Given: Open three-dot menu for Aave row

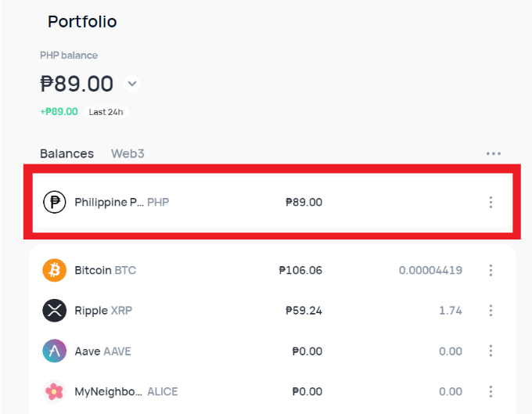Looking at the screenshot, I should coord(491,351).
